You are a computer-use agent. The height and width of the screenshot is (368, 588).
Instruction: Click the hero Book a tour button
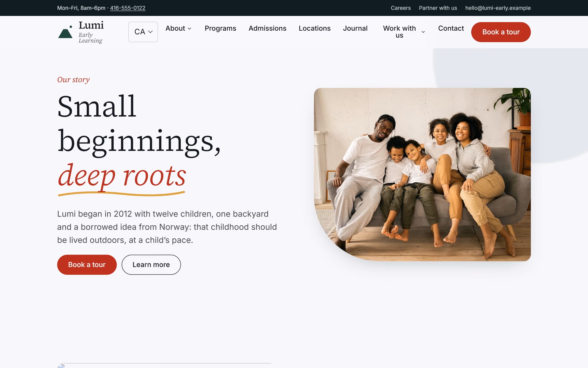tap(87, 265)
